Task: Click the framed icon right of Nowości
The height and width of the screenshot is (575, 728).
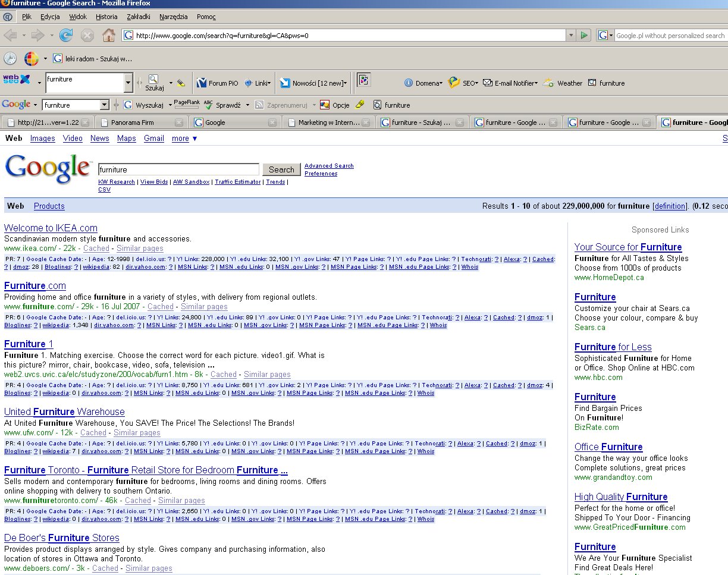Action: pyautogui.click(x=363, y=81)
